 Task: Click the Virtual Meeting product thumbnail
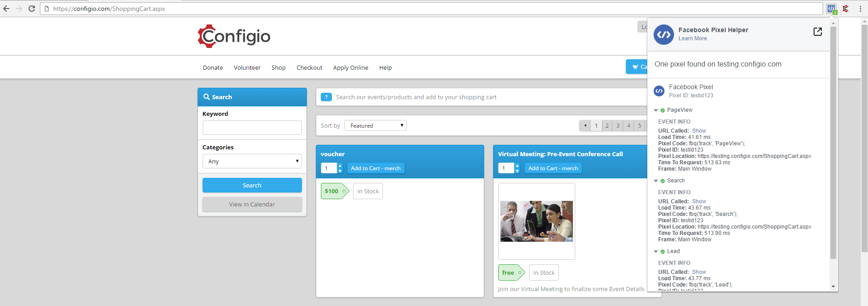[x=537, y=221]
